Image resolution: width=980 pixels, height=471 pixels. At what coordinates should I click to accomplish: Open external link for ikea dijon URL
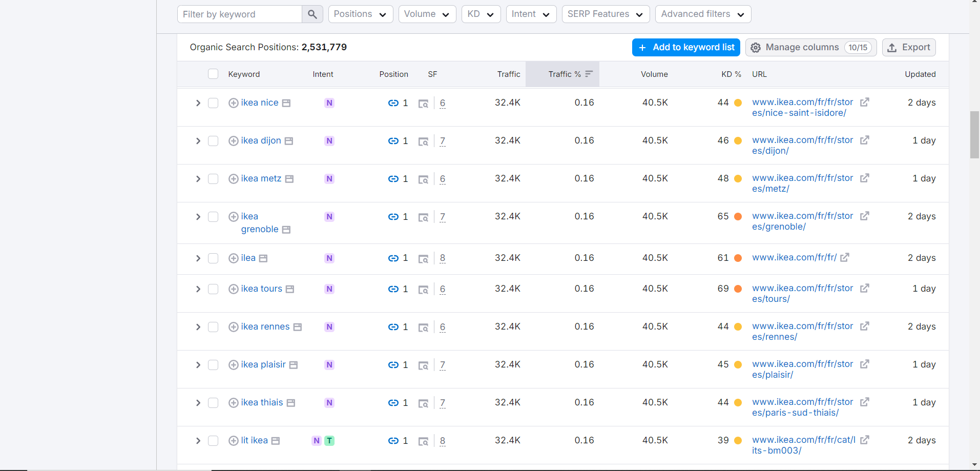coord(865,140)
